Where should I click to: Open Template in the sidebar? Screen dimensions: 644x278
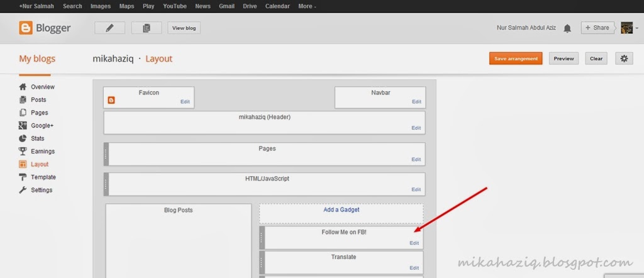point(43,177)
